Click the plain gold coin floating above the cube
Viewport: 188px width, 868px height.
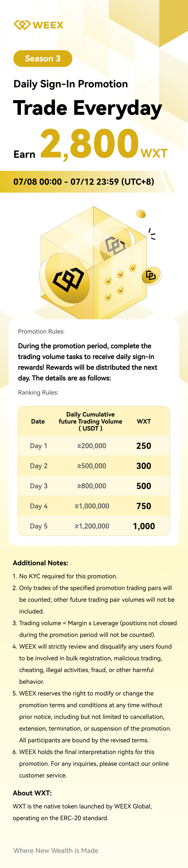click(x=141, y=213)
